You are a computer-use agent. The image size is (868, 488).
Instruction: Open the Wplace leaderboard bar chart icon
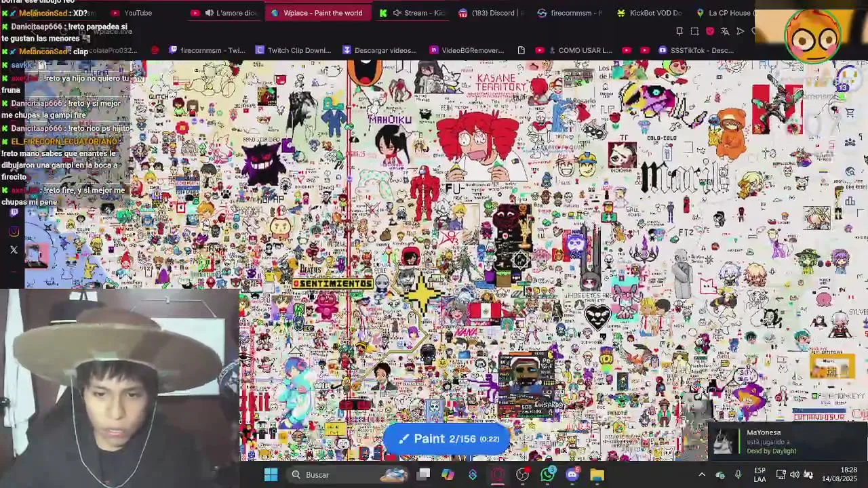tap(850, 201)
